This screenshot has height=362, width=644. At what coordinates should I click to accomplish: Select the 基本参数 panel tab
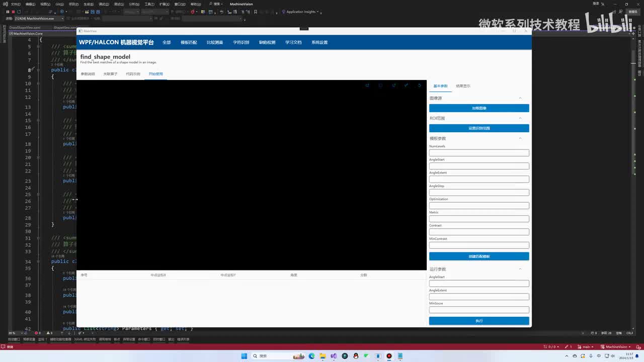coord(440,86)
